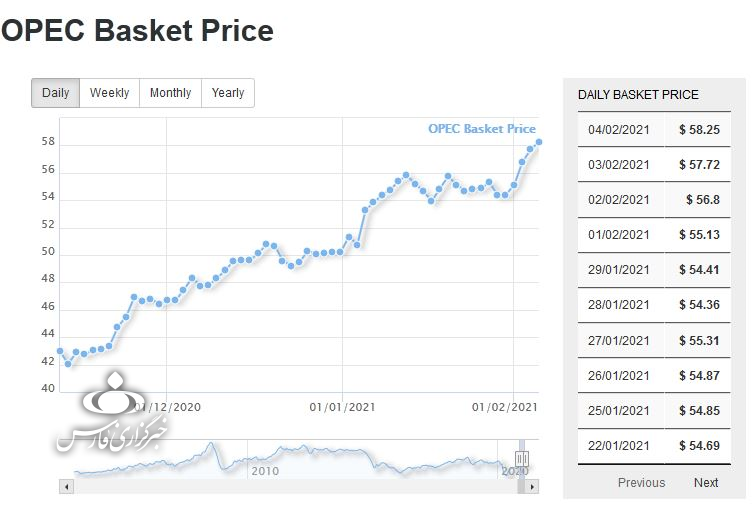
Task: Select the Weekly view tab
Action: click(109, 93)
